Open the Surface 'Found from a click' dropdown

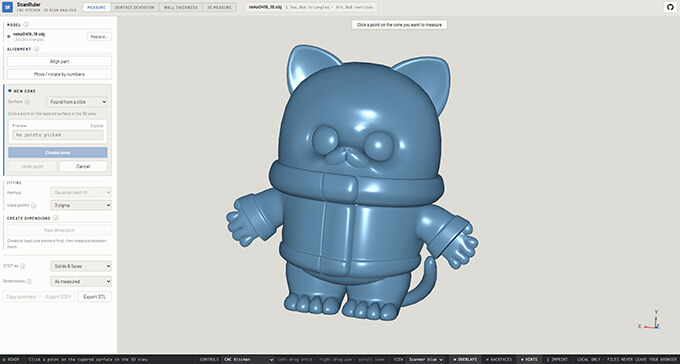pyautogui.click(x=77, y=102)
